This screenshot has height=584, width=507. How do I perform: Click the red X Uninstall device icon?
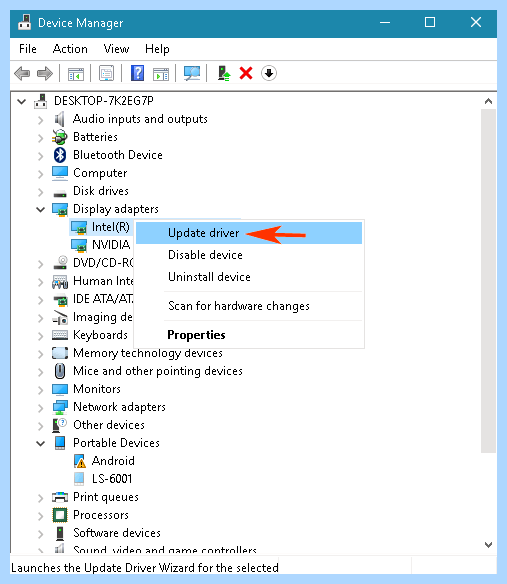tap(246, 73)
